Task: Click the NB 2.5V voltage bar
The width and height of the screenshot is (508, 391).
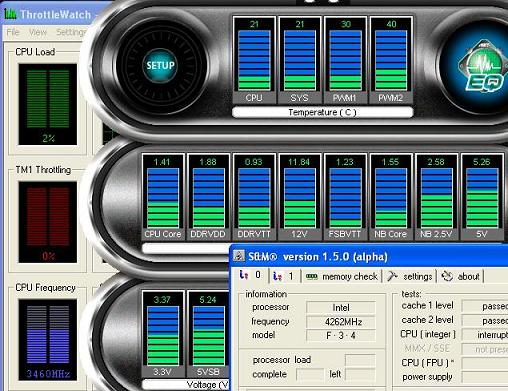Action: [437, 197]
